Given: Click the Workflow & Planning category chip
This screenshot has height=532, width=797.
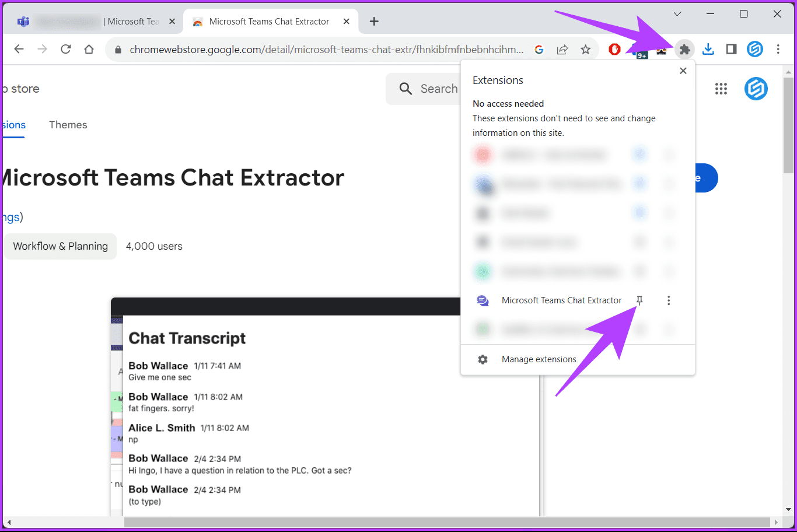Looking at the screenshot, I should point(61,246).
